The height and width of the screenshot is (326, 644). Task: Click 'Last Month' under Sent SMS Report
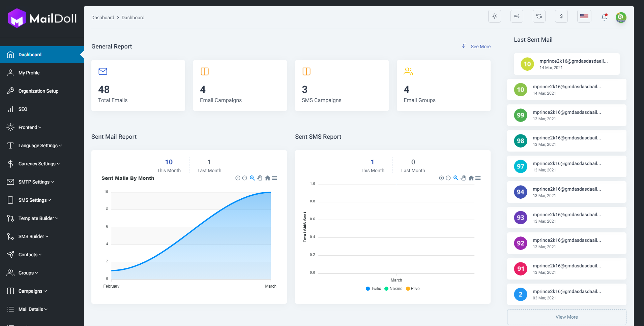coord(413,170)
